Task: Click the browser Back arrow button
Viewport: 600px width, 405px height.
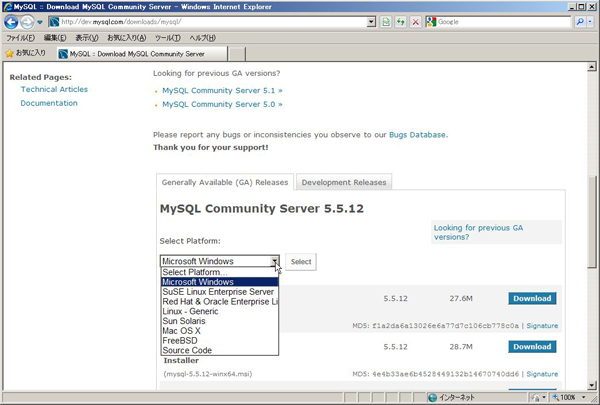Action: tap(11, 22)
